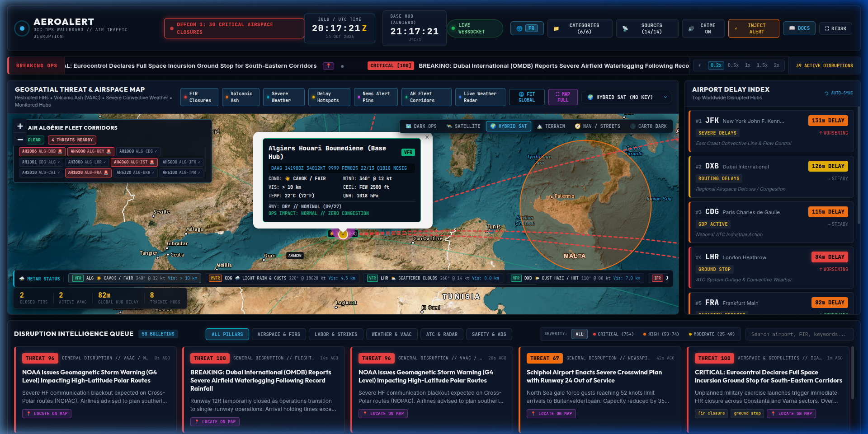Filter queue by Labor & Strikes

pyautogui.click(x=336, y=334)
